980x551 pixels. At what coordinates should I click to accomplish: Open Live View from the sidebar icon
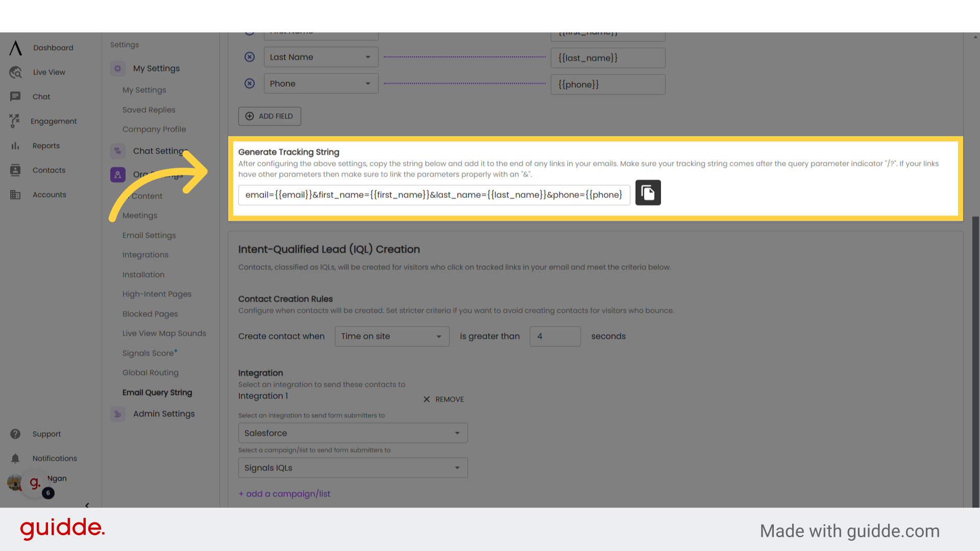pos(16,72)
